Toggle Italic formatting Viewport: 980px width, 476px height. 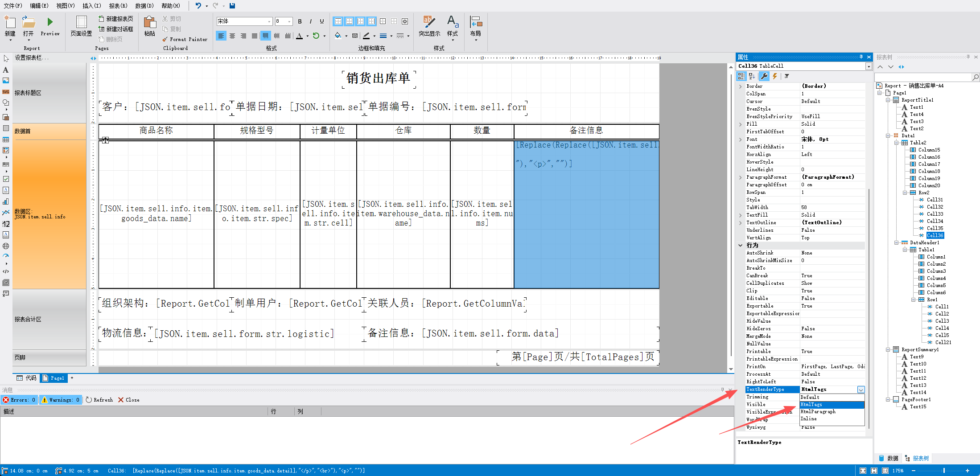click(311, 21)
